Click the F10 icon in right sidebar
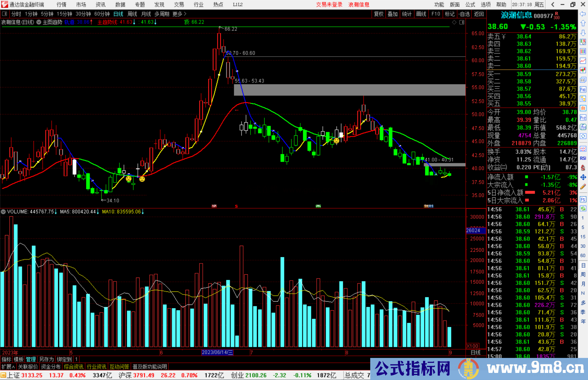588x380 pixels. [583, 89]
